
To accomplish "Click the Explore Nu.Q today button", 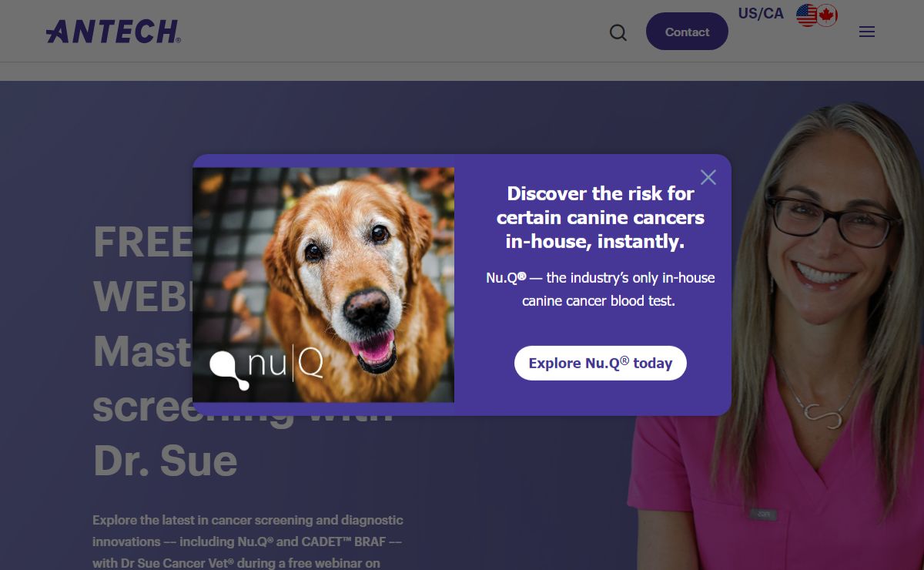I will pyautogui.click(x=601, y=363).
